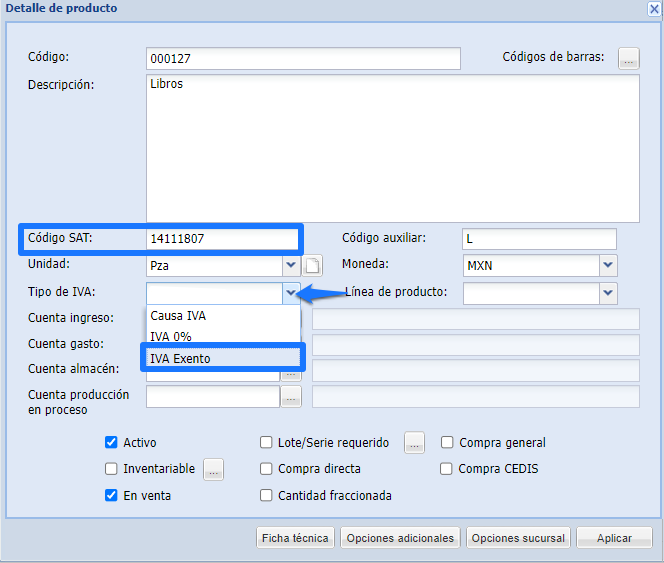
Task: Browse Cuenta producción en proceso accounts
Action: coord(291,397)
